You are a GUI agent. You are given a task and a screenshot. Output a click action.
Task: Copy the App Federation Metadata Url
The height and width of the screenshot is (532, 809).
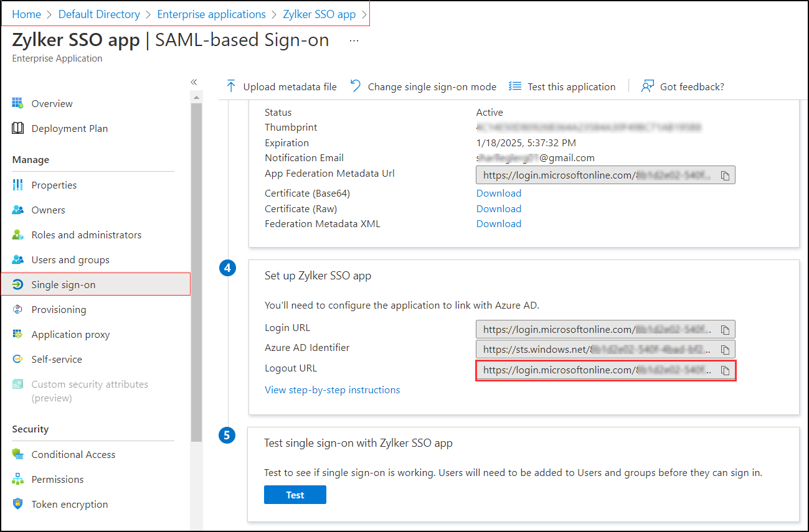725,175
